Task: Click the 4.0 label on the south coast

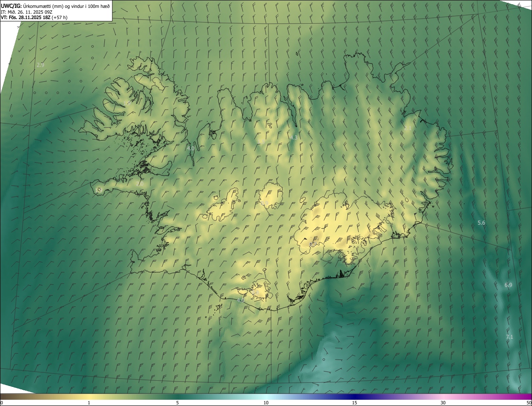Action: click(240, 300)
